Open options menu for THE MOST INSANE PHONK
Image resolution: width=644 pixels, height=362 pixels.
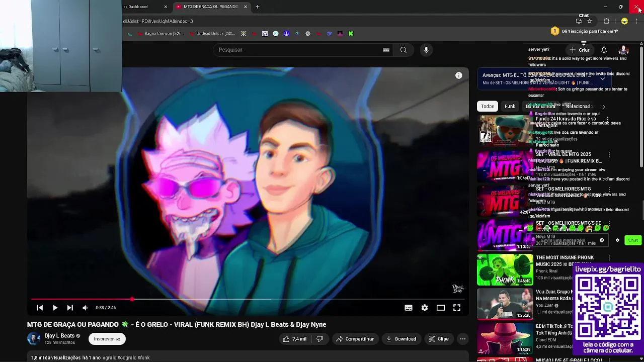coord(609,258)
